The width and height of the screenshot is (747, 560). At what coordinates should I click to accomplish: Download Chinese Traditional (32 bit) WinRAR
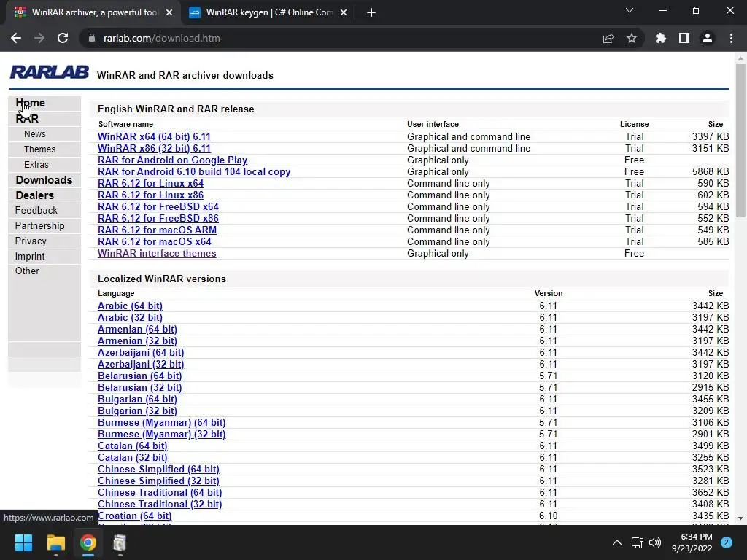tap(160, 505)
